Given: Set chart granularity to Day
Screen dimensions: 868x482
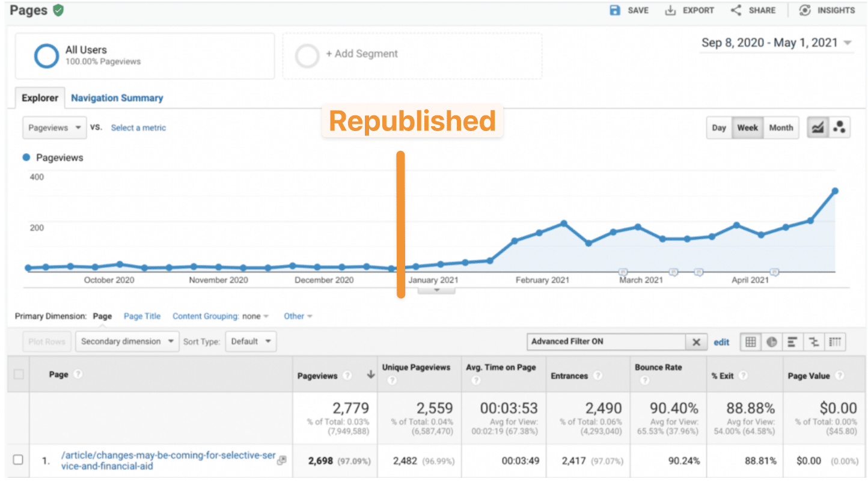Looking at the screenshot, I should click(719, 127).
